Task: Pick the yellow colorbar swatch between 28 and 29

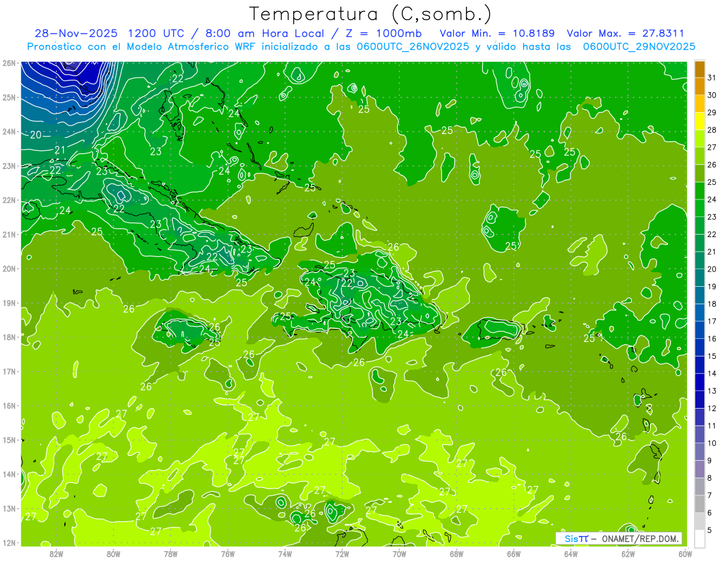Action: [x=699, y=121]
